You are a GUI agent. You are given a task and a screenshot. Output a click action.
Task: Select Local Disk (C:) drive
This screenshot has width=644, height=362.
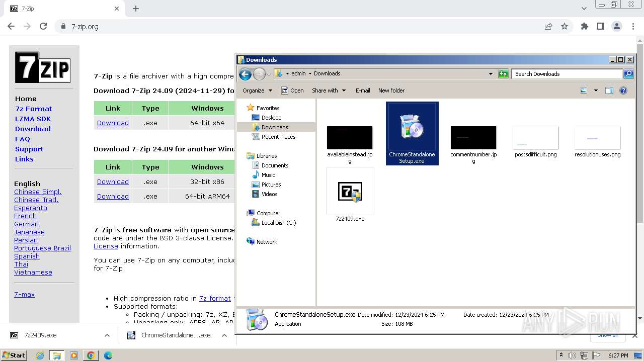pos(278,223)
